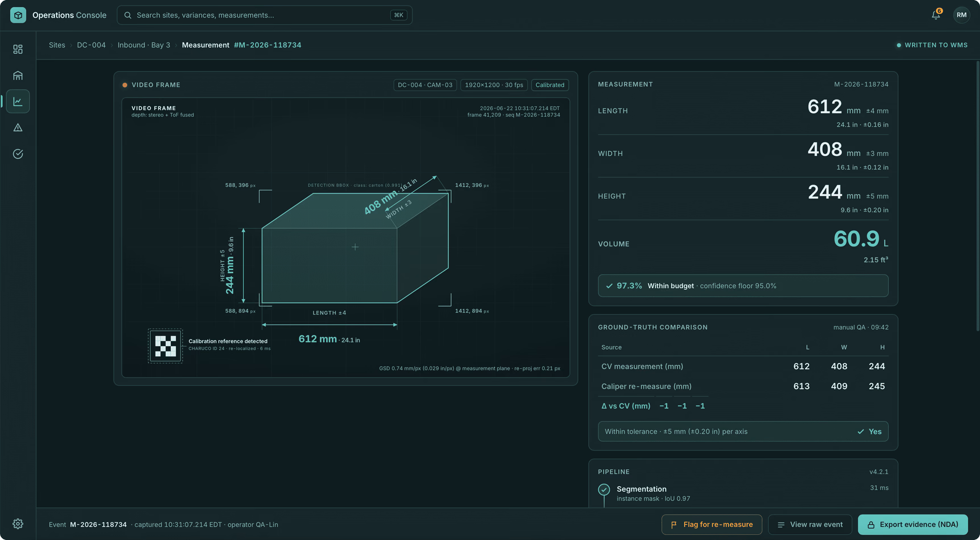The width and height of the screenshot is (980, 540).
Task: Click the bounding box center crosshair
Action: coord(355,247)
